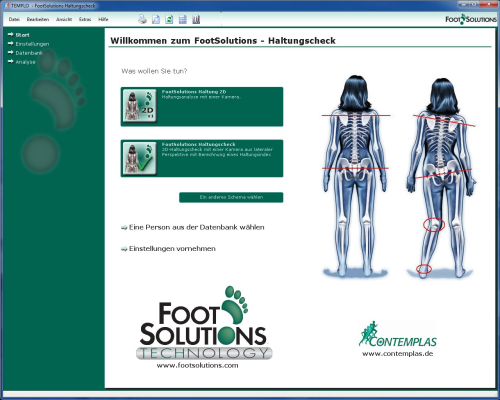Click the TEMPLO application icon in title bar
The width and height of the screenshot is (500, 400).
[x=7, y=6]
